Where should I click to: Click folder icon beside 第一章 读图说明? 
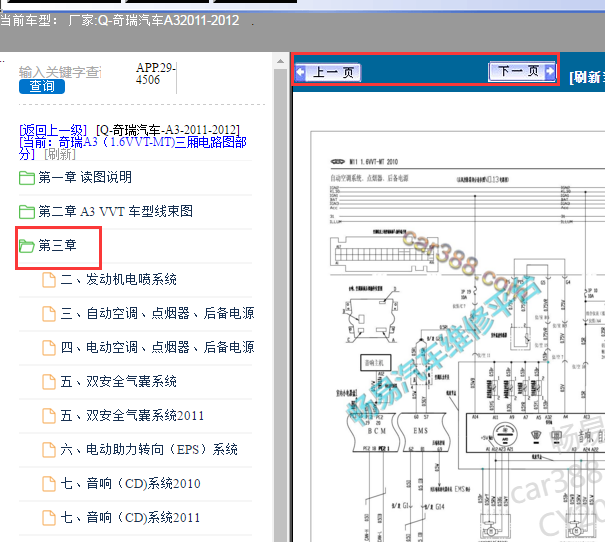click(27, 178)
